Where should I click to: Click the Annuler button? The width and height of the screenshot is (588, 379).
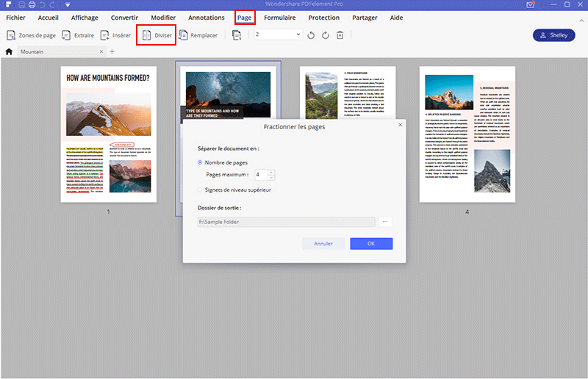(x=323, y=244)
